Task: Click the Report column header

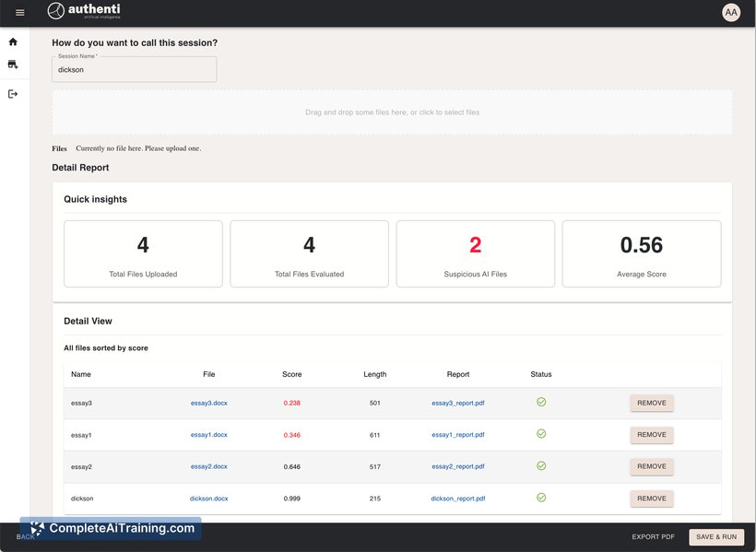Action: [x=458, y=374]
